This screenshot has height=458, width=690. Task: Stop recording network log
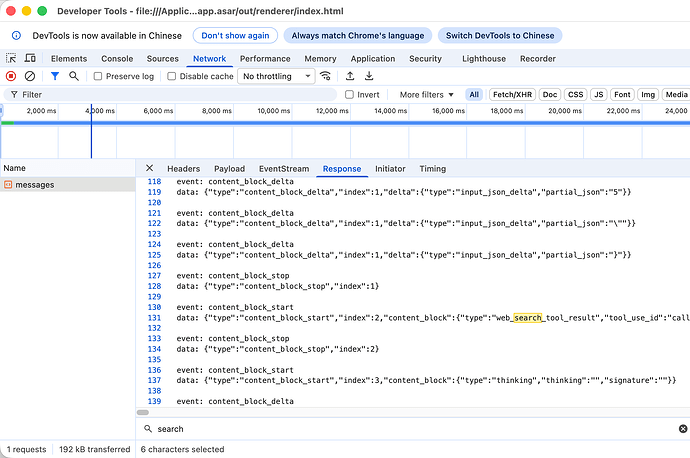click(11, 76)
